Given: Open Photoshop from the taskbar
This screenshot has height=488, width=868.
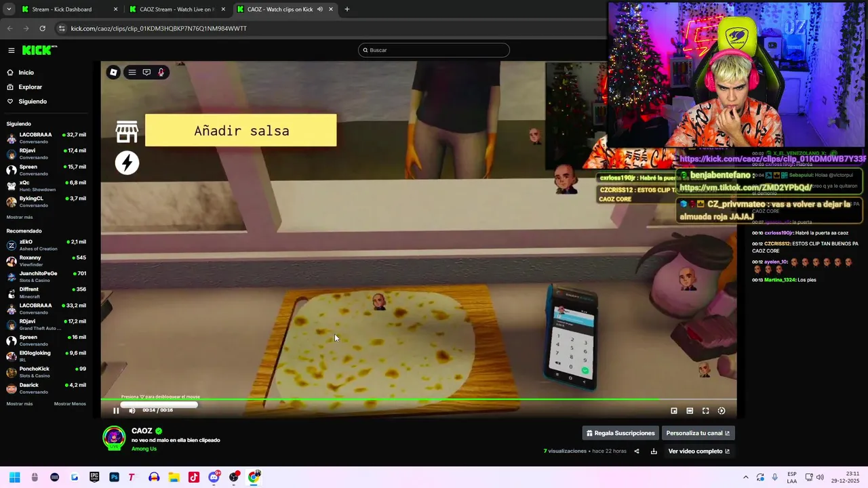Looking at the screenshot, I should [114, 477].
